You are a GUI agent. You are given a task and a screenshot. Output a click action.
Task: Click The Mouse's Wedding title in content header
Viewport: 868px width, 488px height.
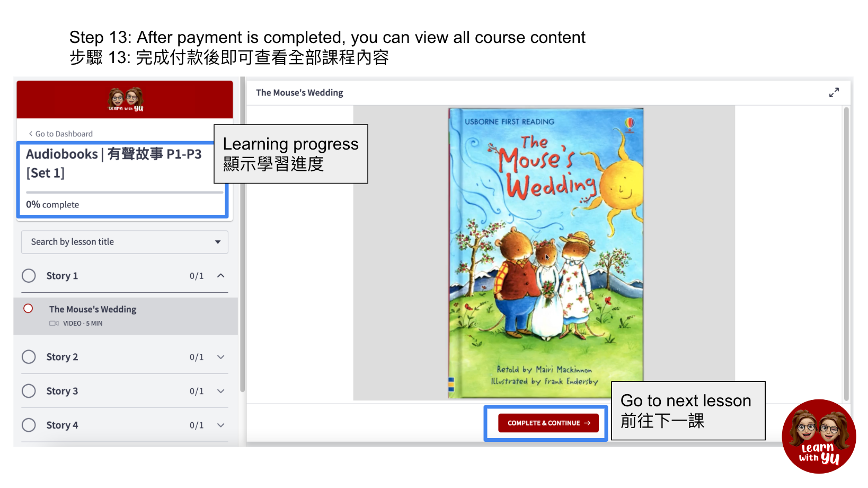click(299, 92)
